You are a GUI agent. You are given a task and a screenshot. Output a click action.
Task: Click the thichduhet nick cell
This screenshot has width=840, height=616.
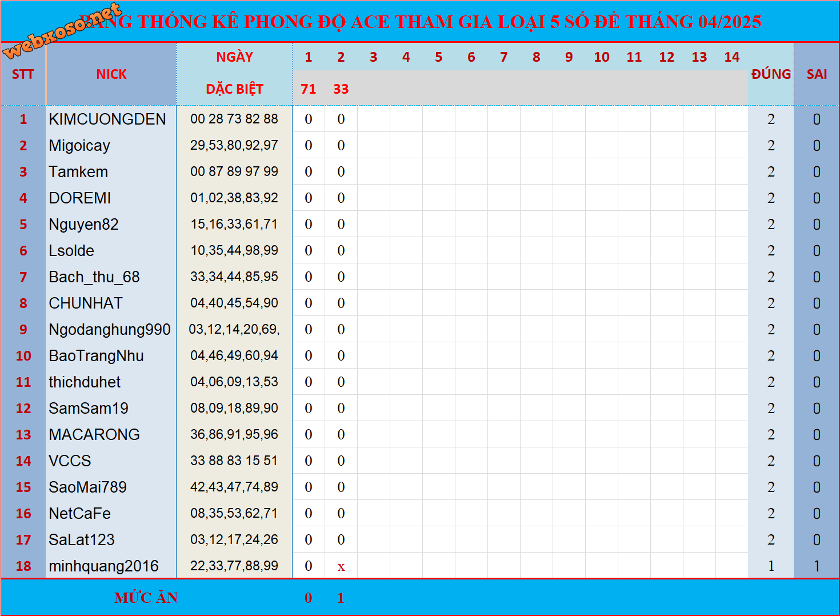click(x=111, y=382)
